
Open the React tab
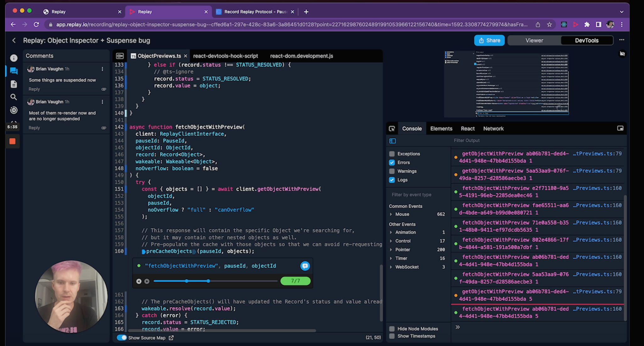coord(468,128)
